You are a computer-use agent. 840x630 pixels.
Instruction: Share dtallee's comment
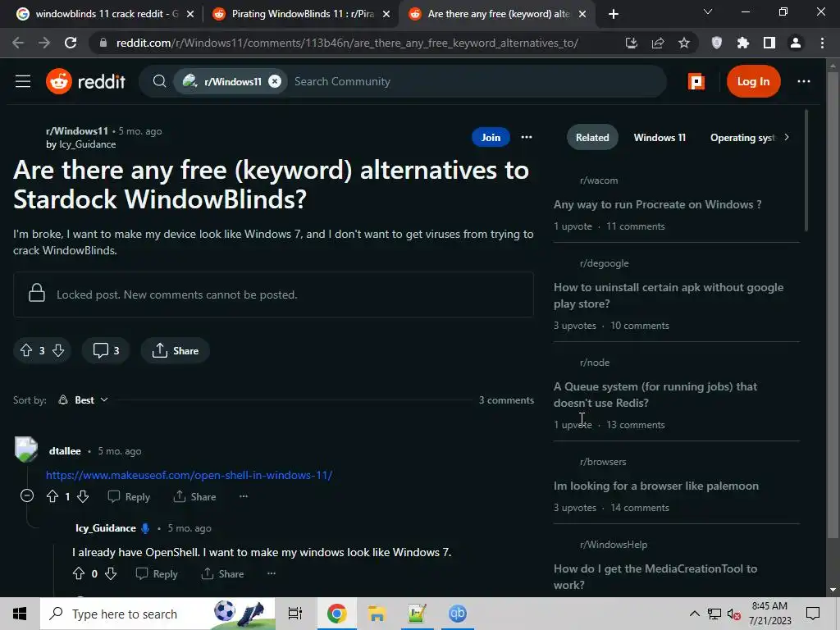coord(195,496)
